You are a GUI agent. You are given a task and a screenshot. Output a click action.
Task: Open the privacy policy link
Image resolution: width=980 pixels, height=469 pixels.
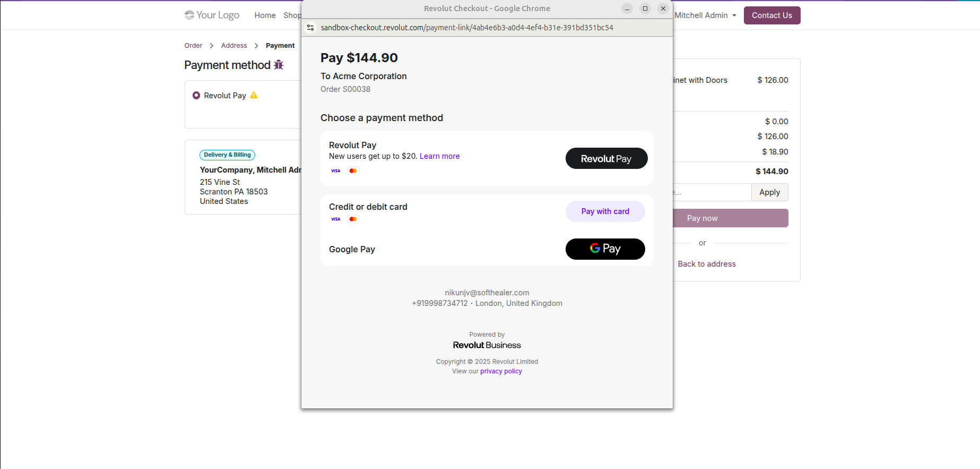coord(501,371)
